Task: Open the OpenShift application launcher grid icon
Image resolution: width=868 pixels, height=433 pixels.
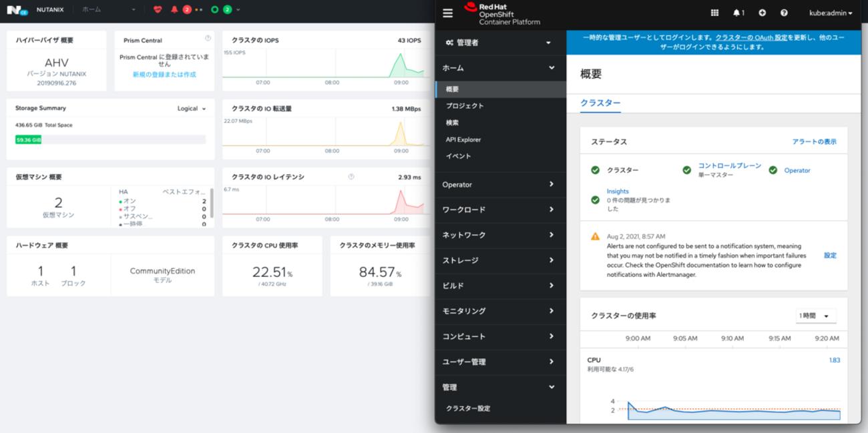Action: [x=714, y=13]
